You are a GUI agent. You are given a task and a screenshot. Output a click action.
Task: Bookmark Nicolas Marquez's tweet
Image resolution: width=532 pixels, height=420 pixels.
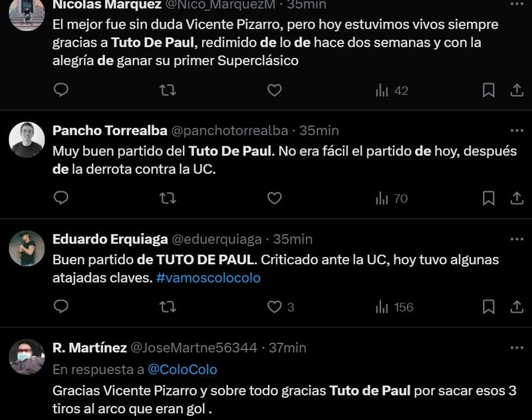coord(488,90)
